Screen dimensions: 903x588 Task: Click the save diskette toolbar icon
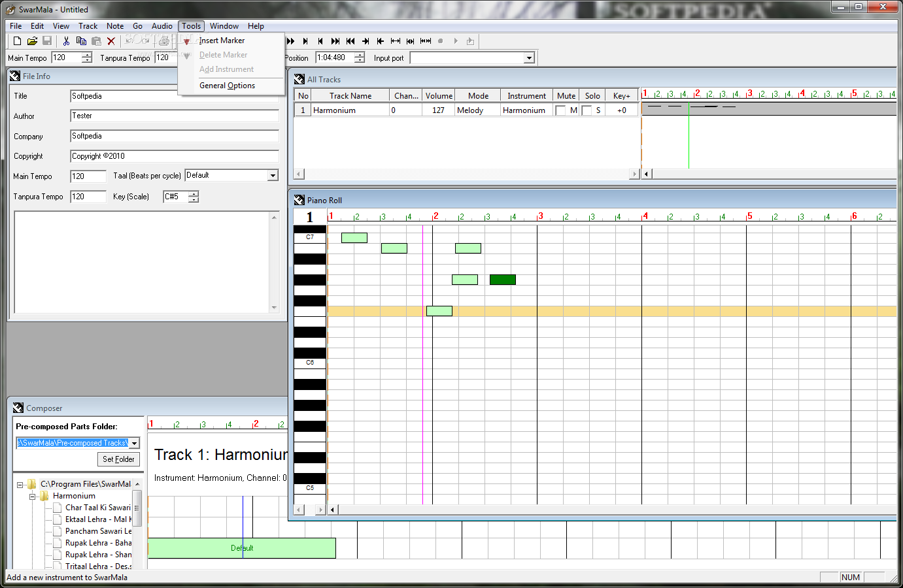pos(47,41)
